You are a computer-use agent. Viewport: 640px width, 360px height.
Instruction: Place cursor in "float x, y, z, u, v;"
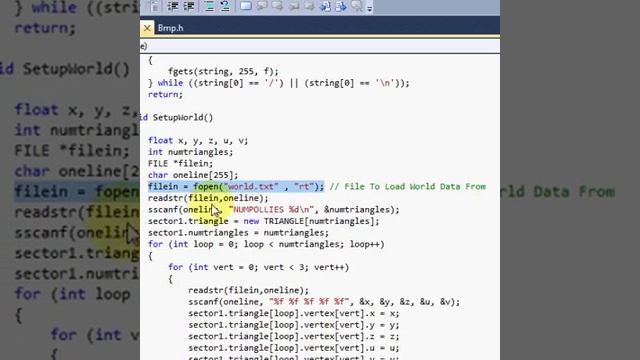[x=198, y=140]
